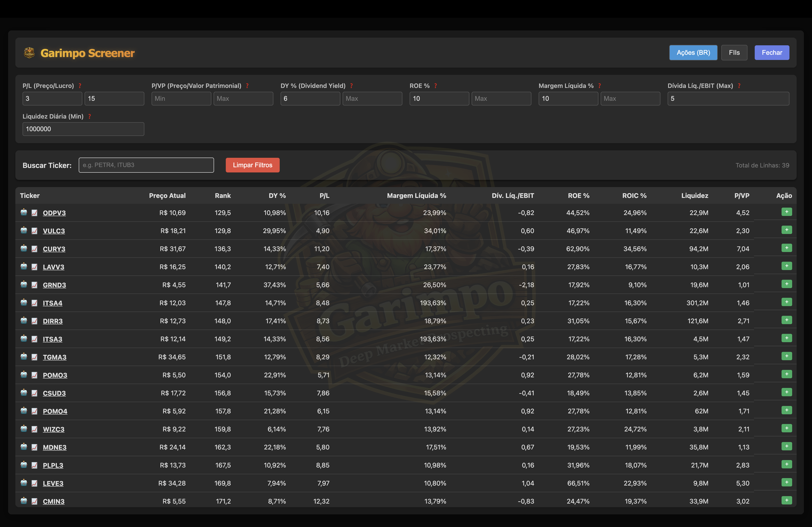Open the CURY3 ticker link

coord(54,249)
